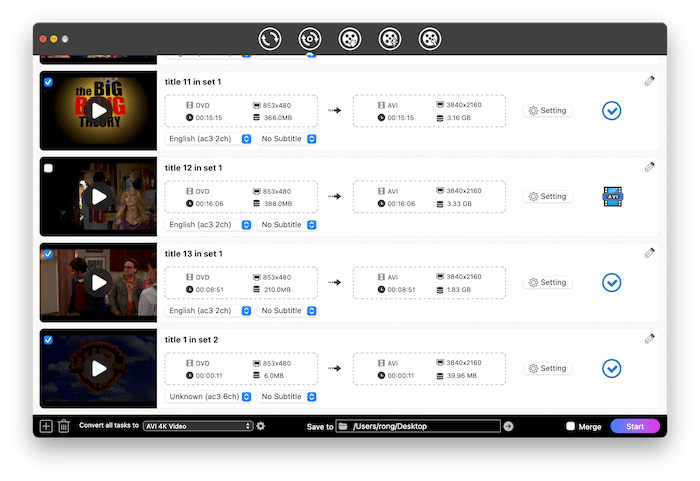Check the title 12 in set 1 checkbox

tap(49, 169)
